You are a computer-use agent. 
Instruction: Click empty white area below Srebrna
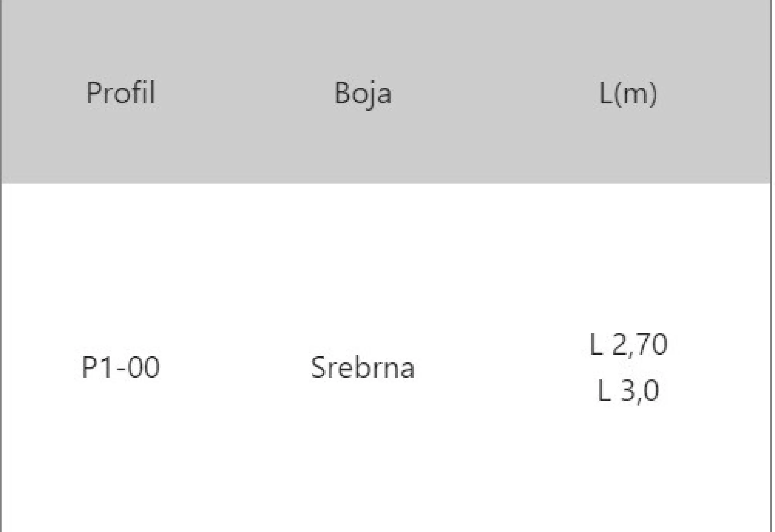(363, 457)
